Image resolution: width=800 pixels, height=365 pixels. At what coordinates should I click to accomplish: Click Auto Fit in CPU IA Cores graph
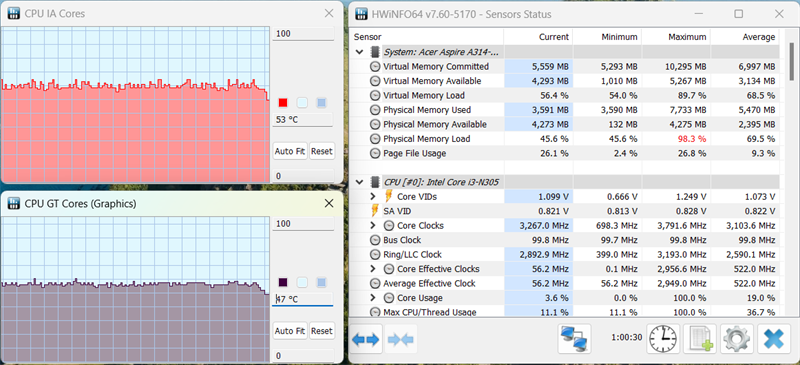point(290,152)
